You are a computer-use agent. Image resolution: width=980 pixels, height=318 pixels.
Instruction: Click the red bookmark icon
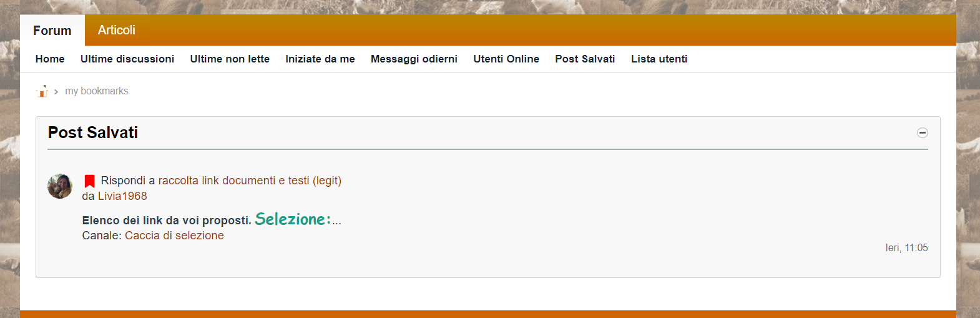tap(89, 181)
